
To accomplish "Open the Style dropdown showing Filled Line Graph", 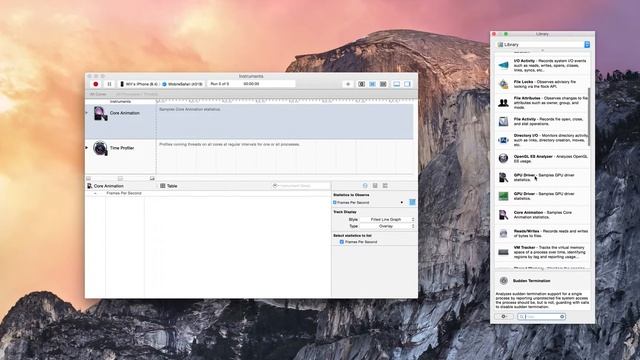I will [x=387, y=220].
